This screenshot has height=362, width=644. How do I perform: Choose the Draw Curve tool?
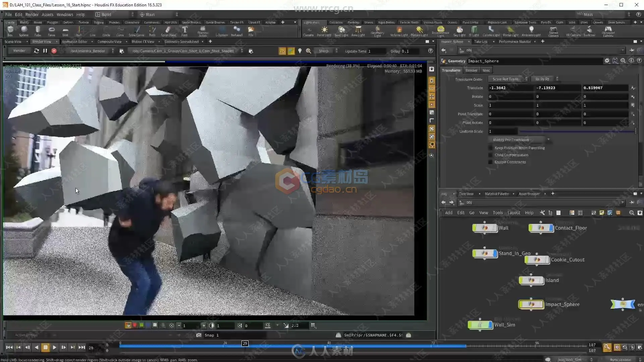pos(136,31)
